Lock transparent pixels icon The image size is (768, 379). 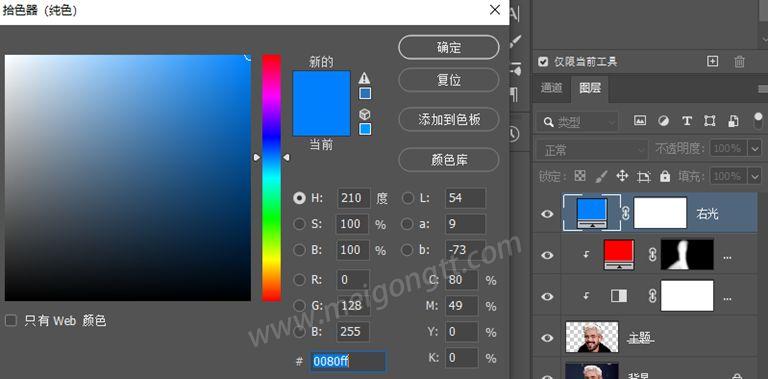click(x=580, y=176)
